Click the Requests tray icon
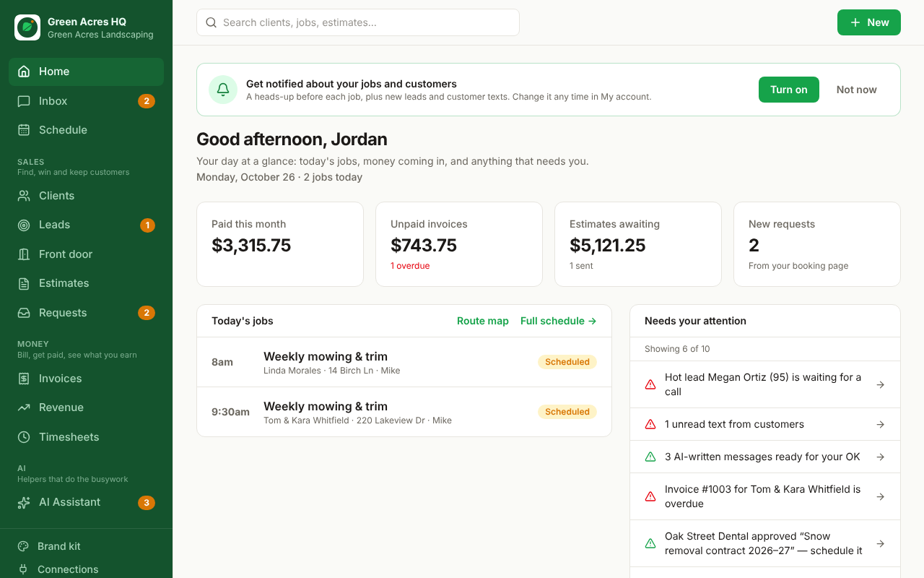Viewport: 924px width, 578px height. [x=24, y=313]
